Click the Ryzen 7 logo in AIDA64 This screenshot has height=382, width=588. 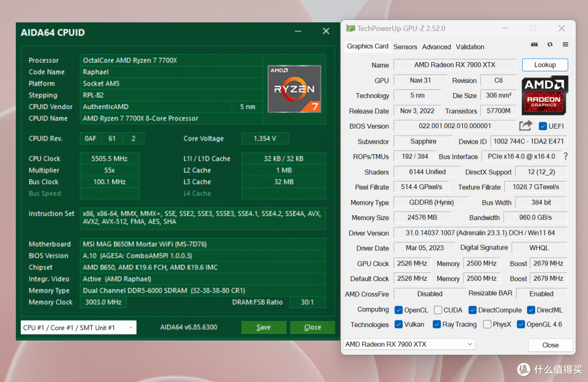tap(295, 89)
